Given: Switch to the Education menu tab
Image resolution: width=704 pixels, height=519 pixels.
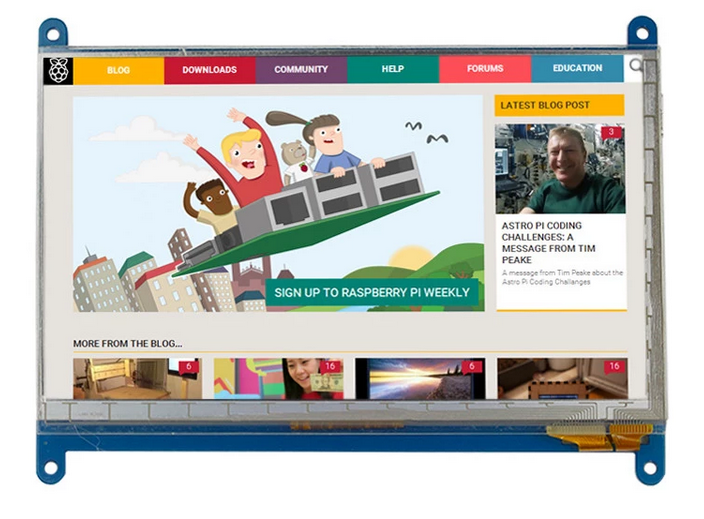Looking at the screenshot, I should coord(577,68).
